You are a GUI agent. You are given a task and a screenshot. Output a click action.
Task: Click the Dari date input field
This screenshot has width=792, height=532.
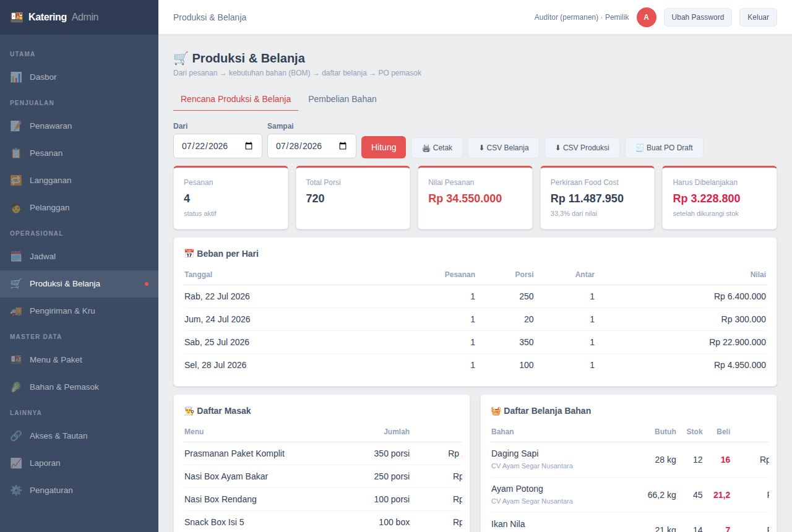tap(218, 146)
